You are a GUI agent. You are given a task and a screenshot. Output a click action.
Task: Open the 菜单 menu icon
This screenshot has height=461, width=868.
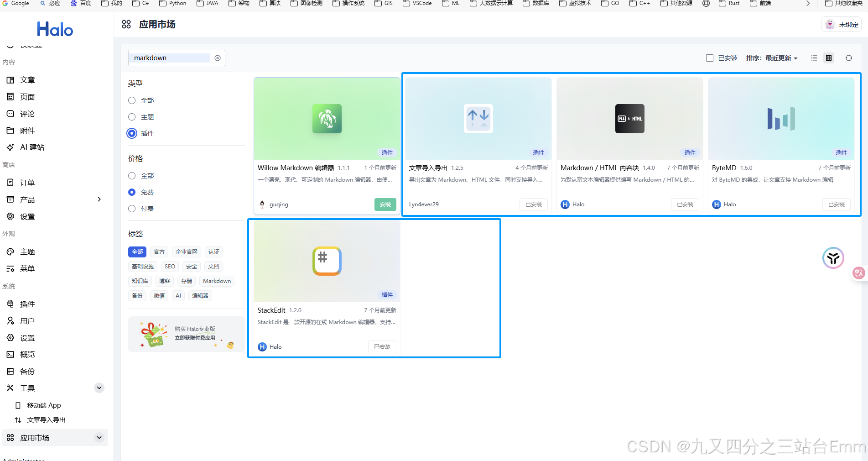pos(10,268)
